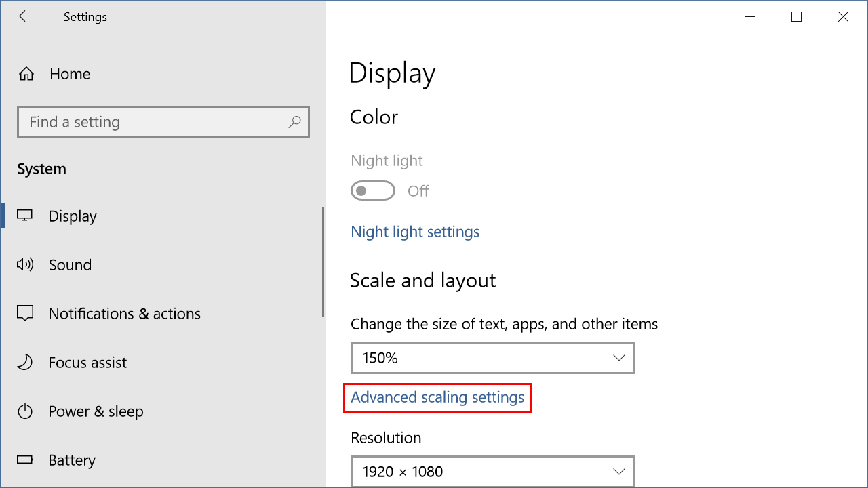Toggle the Night light switch
Screen dimensions: 868x488
(x=373, y=191)
